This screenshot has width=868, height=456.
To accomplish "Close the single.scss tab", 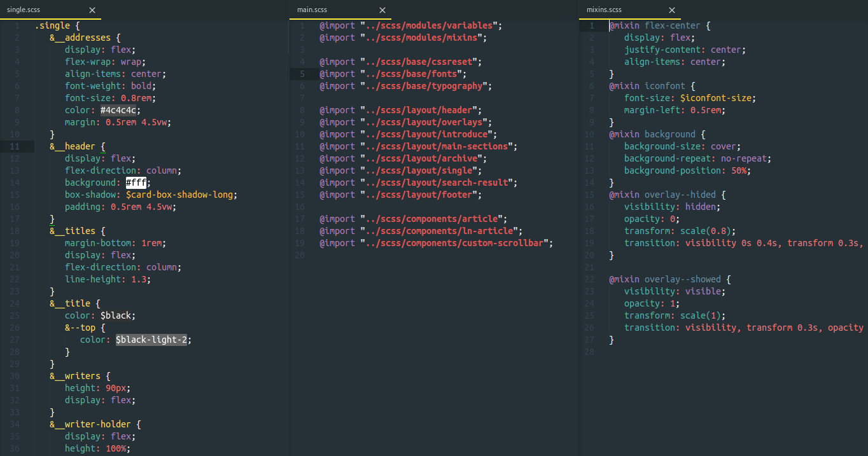I will coord(92,10).
